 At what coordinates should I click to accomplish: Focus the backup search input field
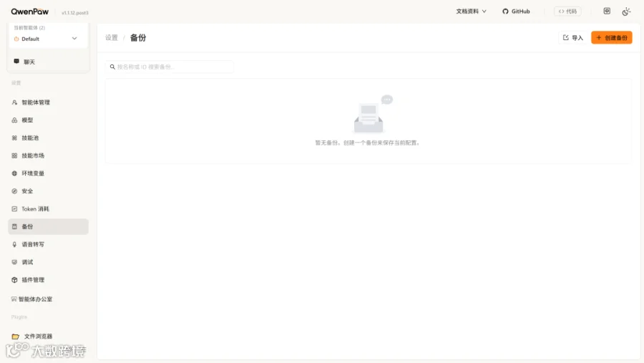click(x=169, y=67)
